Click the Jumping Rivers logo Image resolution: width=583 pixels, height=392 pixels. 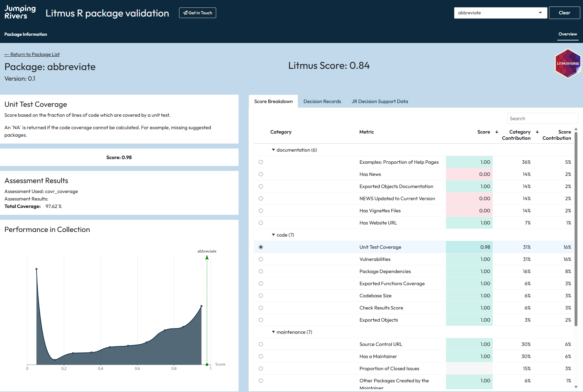coord(20,12)
